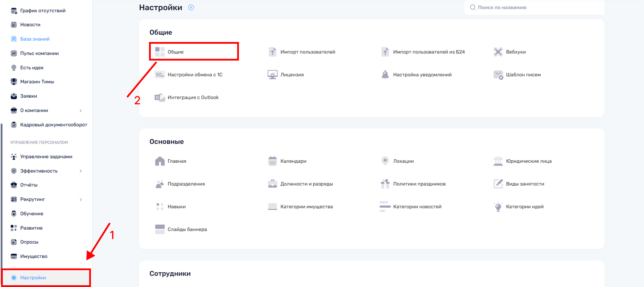The image size is (644, 287).
Task: Expand the О компании submenu arrow
Action: click(81, 111)
